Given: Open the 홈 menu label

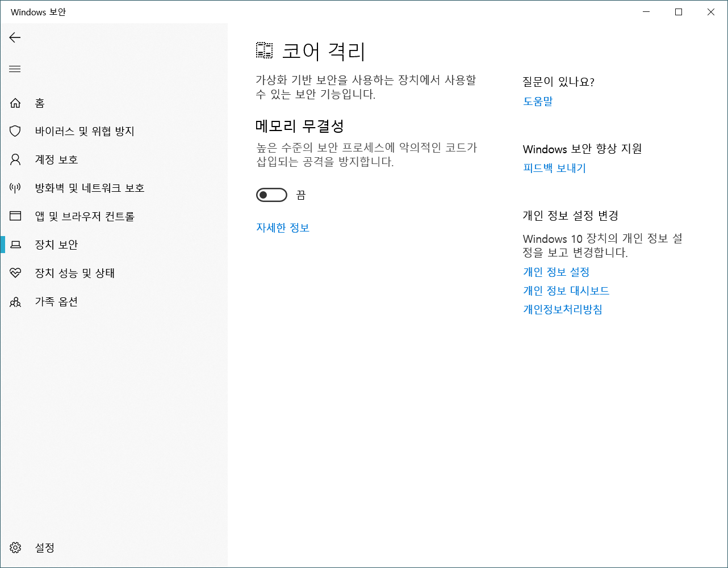Looking at the screenshot, I should pyautogui.click(x=40, y=103).
